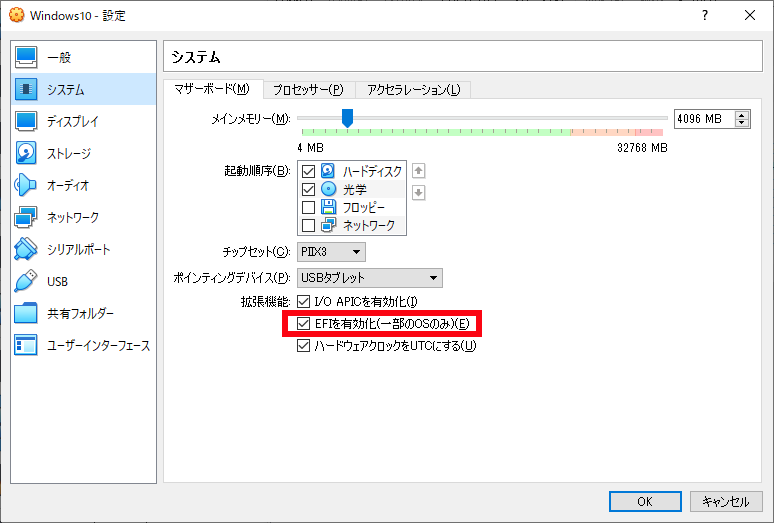Select the 光学 disc icon in boot list
The height and width of the screenshot is (523, 774).
pos(328,189)
